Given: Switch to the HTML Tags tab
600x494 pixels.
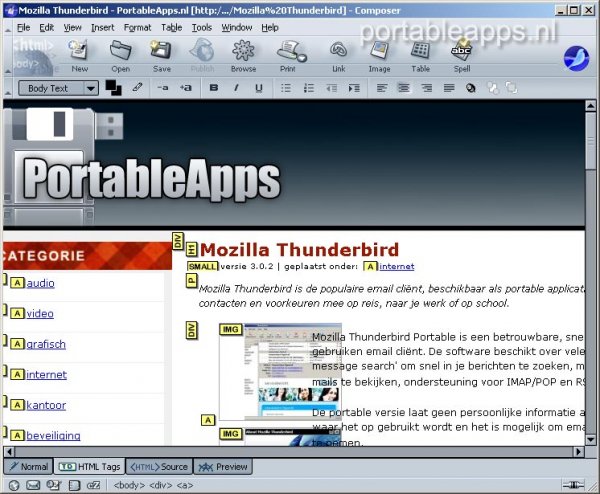Looking at the screenshot, I should (89, 466).
